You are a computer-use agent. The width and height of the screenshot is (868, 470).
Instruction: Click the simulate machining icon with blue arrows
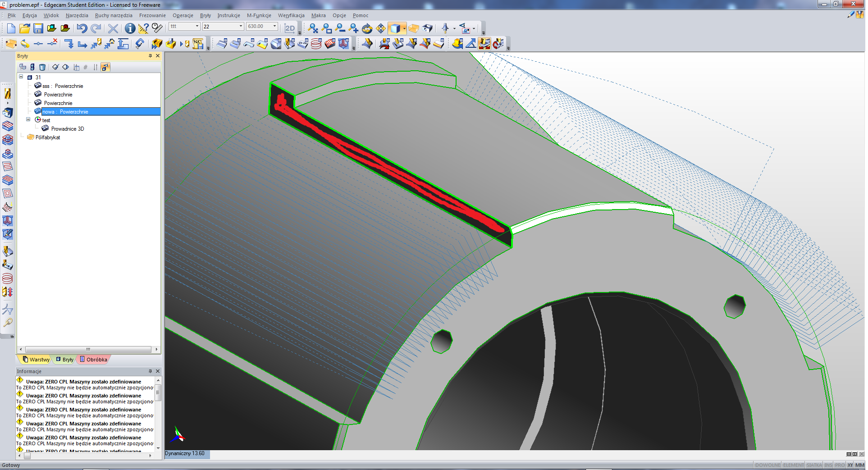click(157, 44)
